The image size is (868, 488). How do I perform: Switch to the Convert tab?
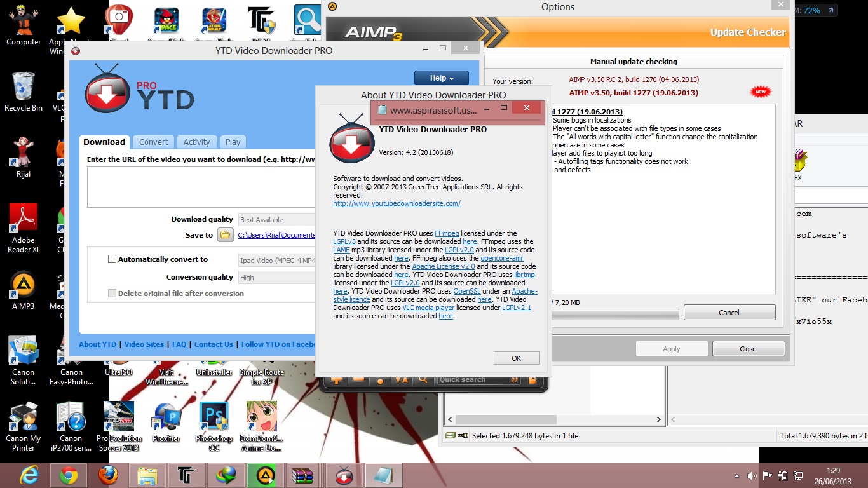coord(154,142)
